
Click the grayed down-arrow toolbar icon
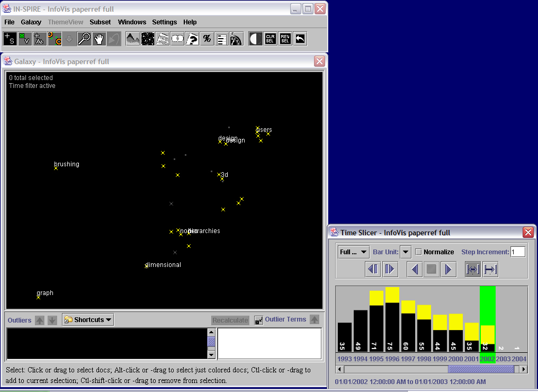pyautogui.click(x=69, y=39)
